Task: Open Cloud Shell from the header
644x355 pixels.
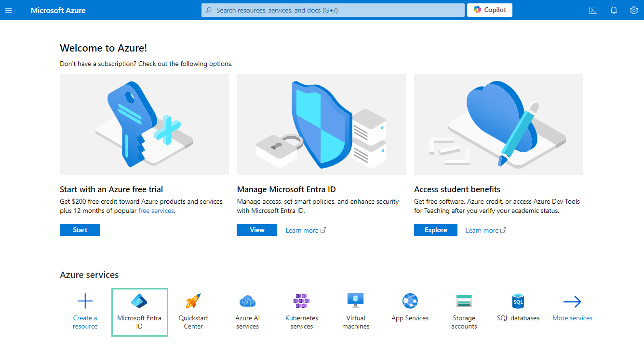Action: click(x=593, y=10)
